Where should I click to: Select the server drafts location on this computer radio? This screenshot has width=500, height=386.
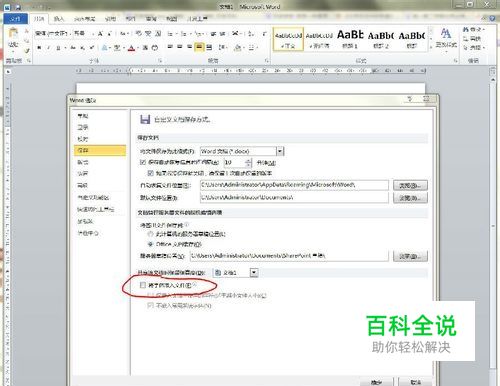click(x=150, y=234)
